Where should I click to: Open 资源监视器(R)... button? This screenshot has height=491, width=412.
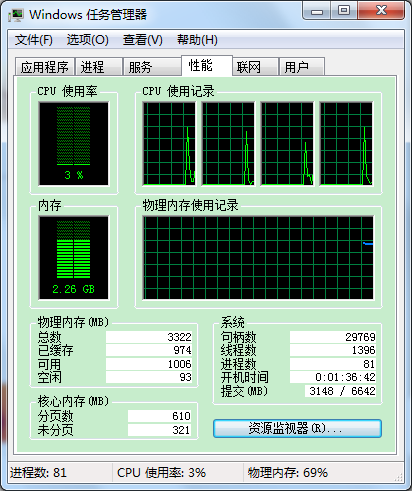[x=297, y=428]
